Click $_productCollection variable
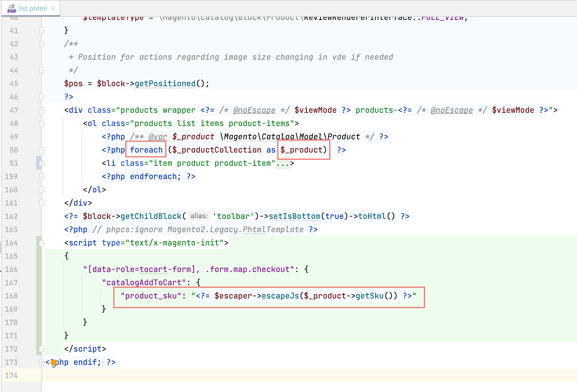The height and width of the screenshot is (392, 577). pos(217,150)
